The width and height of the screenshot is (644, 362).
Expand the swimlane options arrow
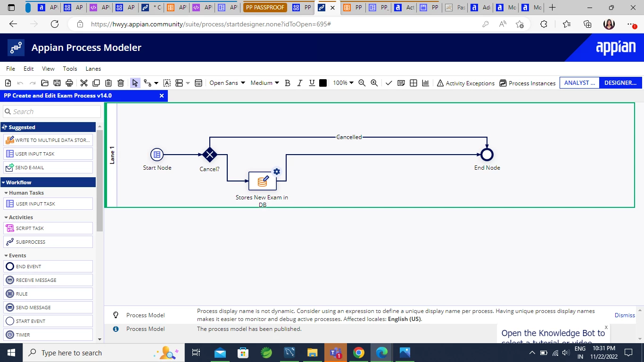click(188, 83)
